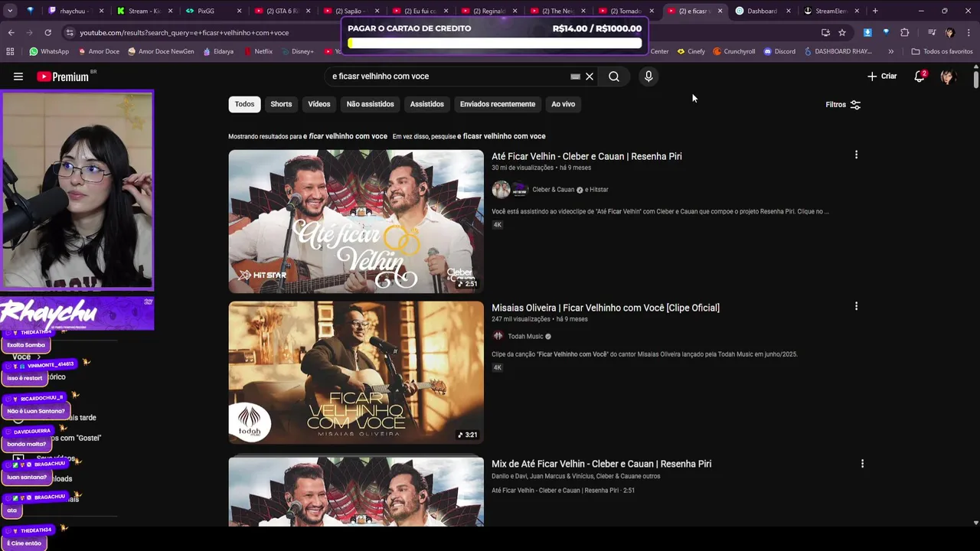
Task: Select the Assistidos filter chip
Action: pyautogui.click(x=426, y=104)
